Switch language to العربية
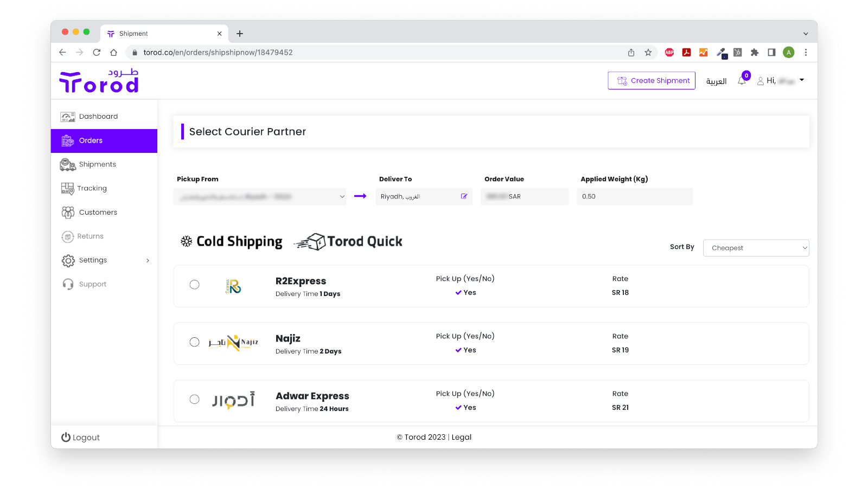Image resolution: width=868 pixels, height=488 pixels. point(716,81)
